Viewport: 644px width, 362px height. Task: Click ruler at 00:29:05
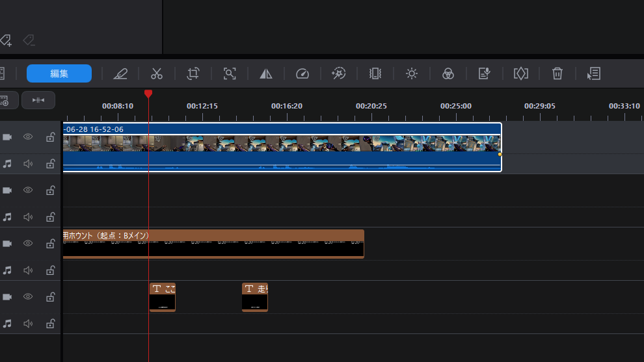(x=540, y=106)
